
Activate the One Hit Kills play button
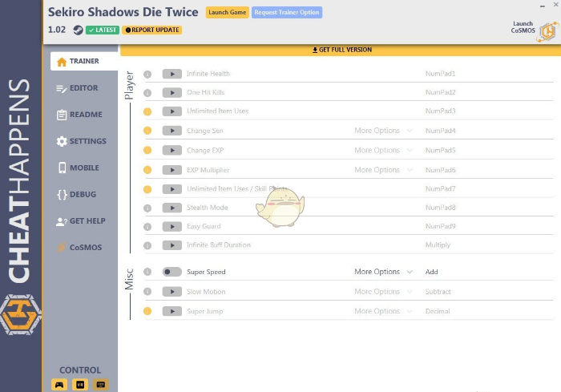[x=172, y=93]
